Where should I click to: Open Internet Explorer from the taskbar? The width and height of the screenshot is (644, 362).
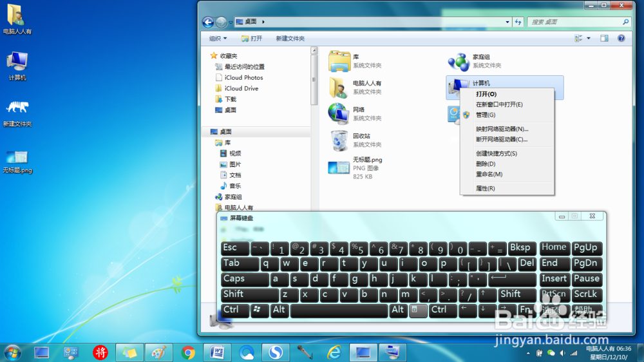tap(334, 352)
